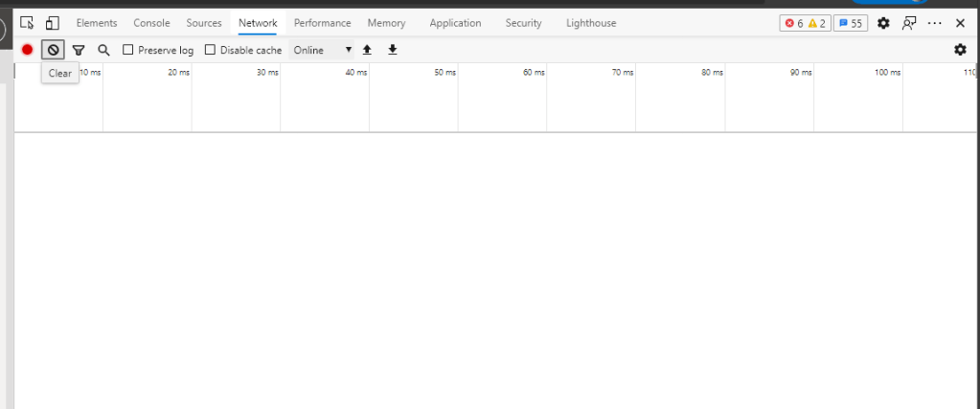
Task: Toggle device emulation mode
Action: (52, 23)
